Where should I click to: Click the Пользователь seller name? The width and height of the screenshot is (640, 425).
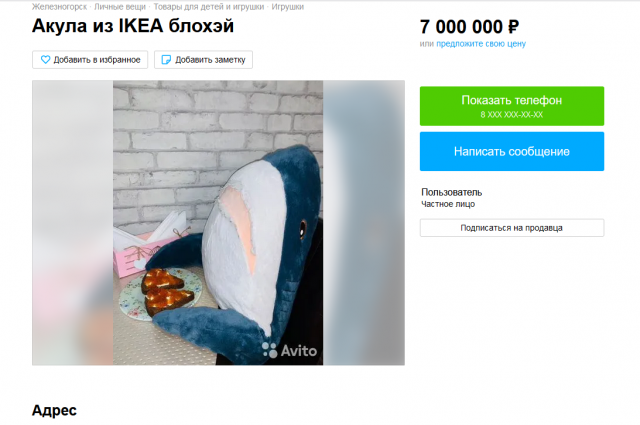(x=451, y=192)
